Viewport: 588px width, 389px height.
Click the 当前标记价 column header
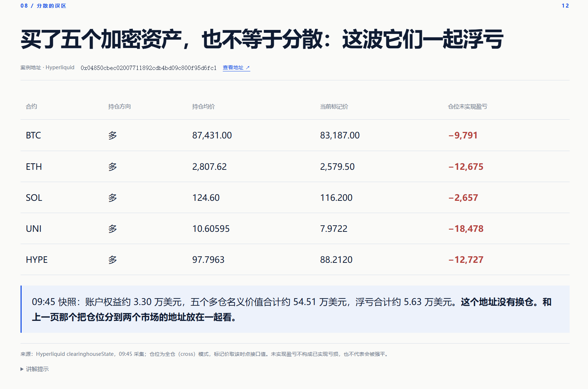[334, 106]
